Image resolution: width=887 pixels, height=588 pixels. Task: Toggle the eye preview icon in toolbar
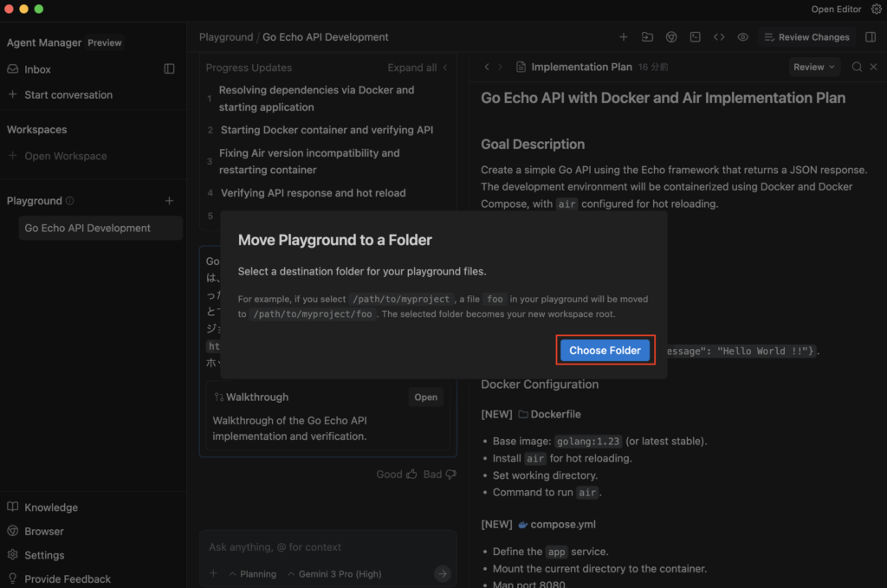743,37
